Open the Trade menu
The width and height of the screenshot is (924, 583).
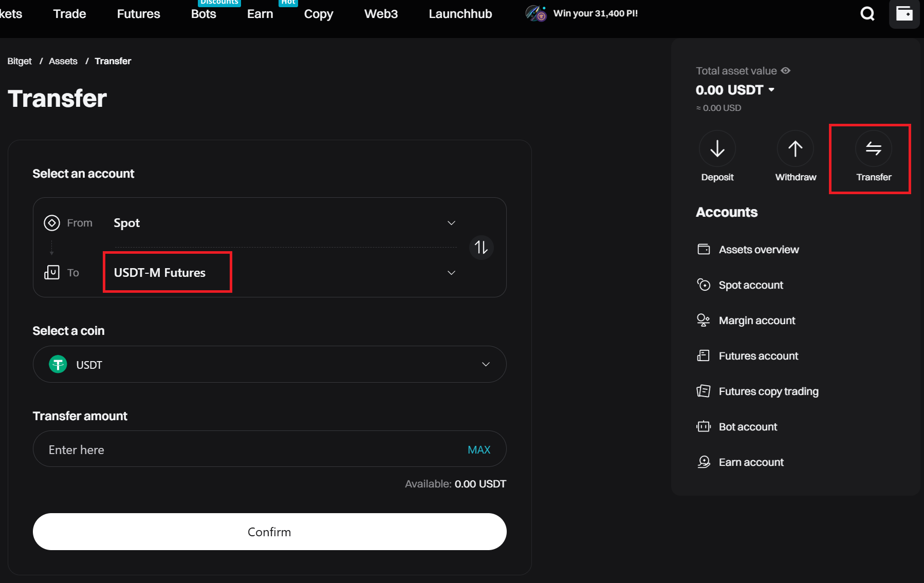pyautogui.click(x=69, y=14)
